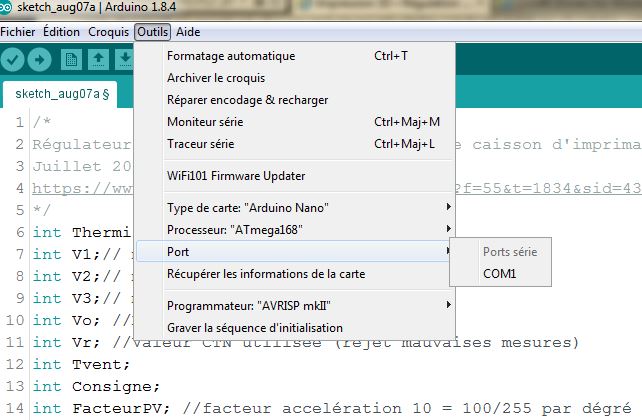Click code line 13 'int Consigne;'
642x420 pixels.
point(96,386)
